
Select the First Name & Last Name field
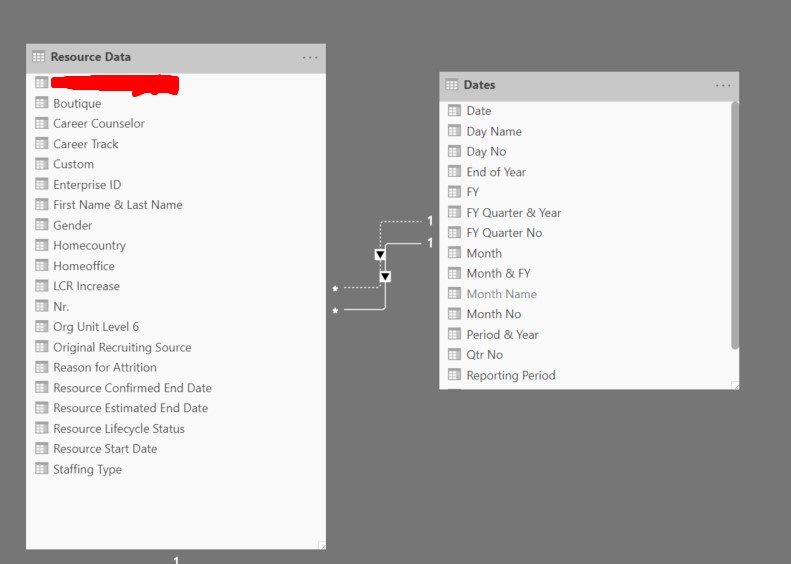118,205
